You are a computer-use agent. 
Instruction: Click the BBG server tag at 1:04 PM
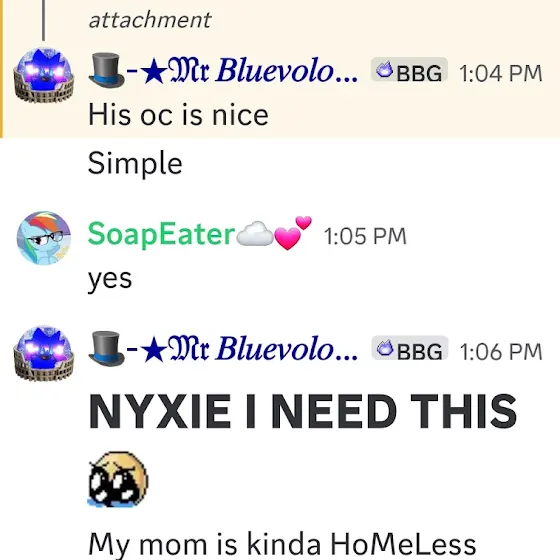point(409,70)
